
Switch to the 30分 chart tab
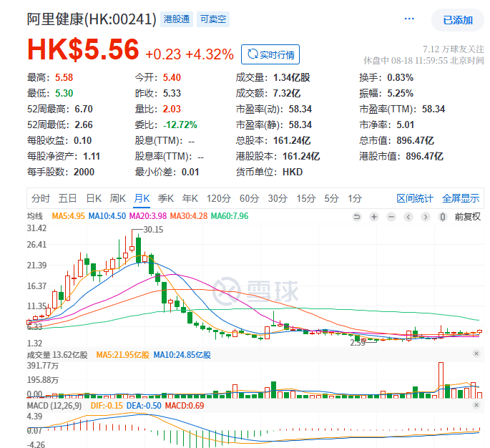278,198
